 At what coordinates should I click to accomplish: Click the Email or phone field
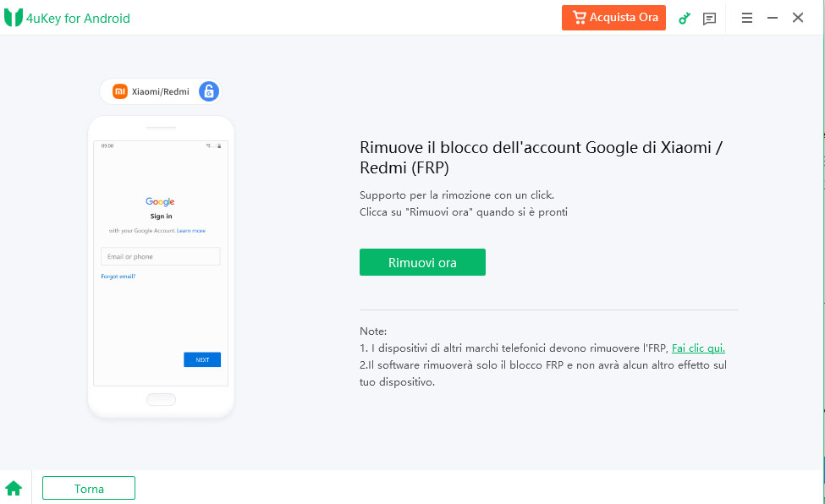click(160, 256)
